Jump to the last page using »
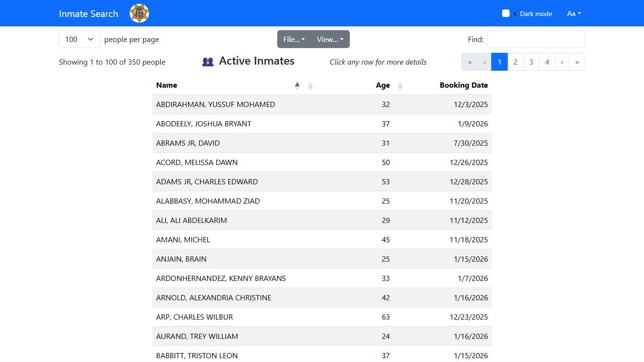644x362 pixels. click(577, 62)
